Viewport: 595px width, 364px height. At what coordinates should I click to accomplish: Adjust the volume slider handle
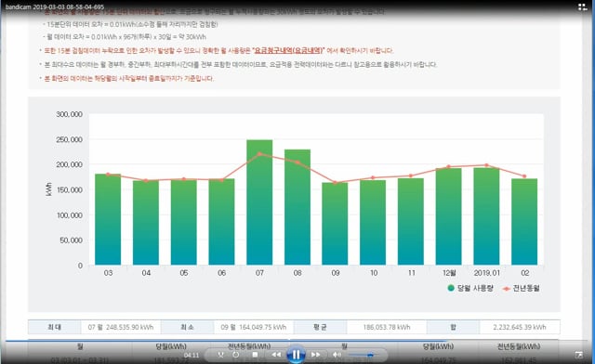[370, 355]
